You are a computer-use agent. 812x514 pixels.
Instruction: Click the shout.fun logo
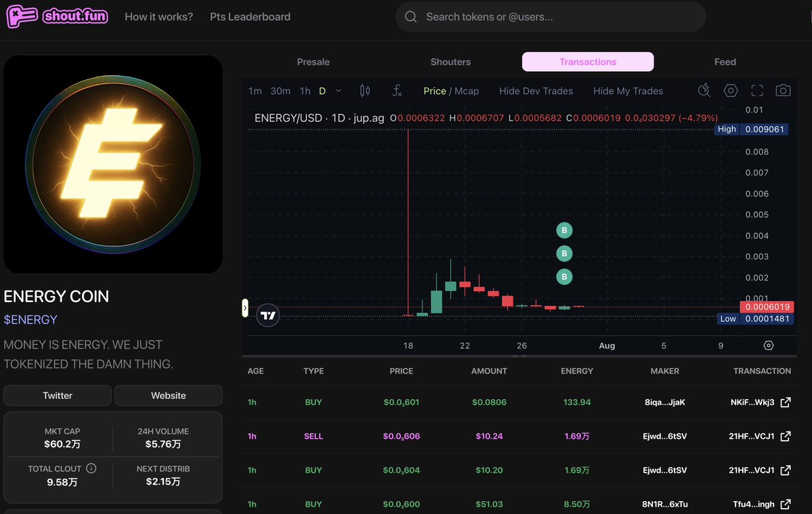click(57, 16)
